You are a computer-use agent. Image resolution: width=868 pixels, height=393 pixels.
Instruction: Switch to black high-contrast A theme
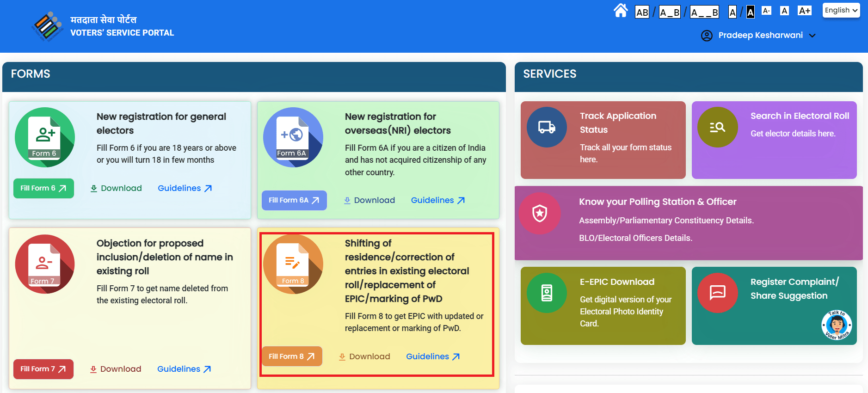[750, 12]
